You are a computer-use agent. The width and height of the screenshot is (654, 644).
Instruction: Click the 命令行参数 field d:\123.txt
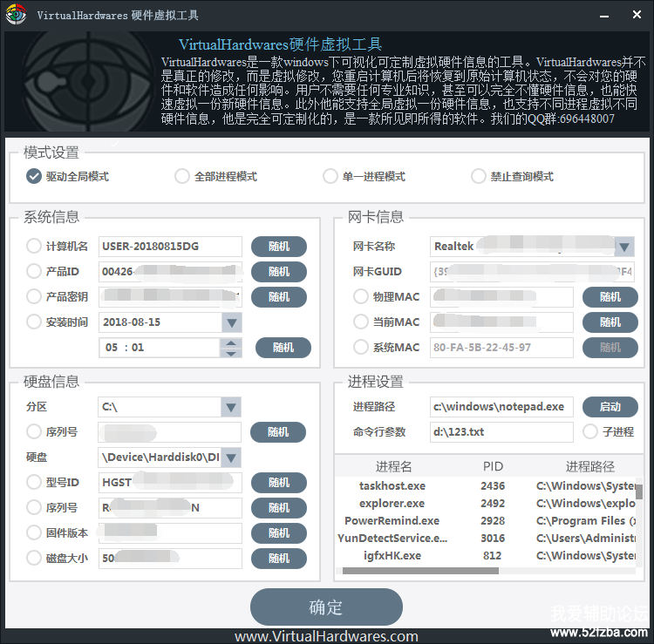click(501, 432)
